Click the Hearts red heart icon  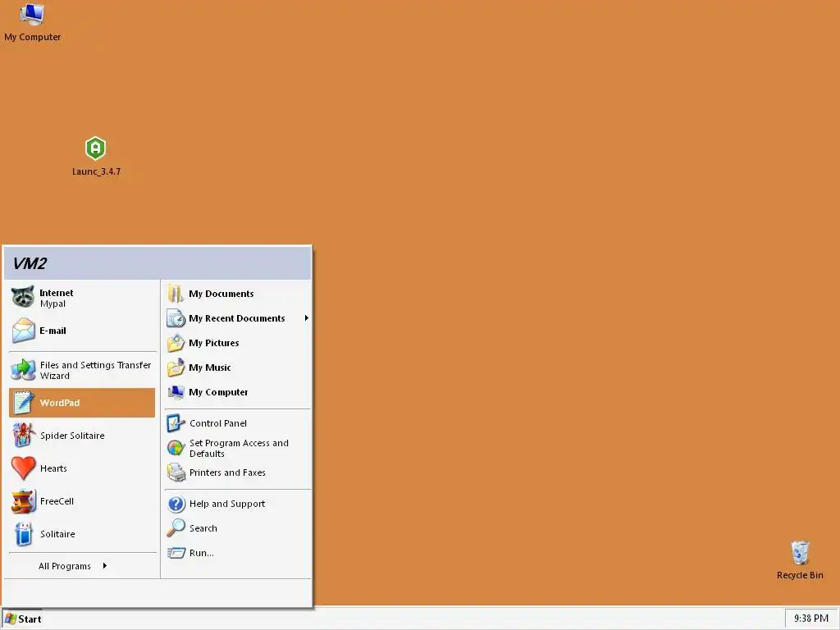[x=23, y=468]
